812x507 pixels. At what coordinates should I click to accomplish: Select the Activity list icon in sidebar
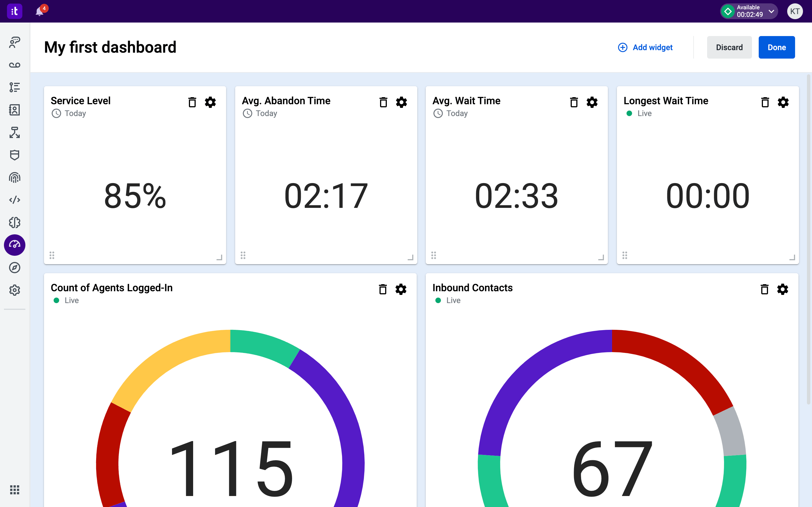pyautogui.click(x=14, y=88)
